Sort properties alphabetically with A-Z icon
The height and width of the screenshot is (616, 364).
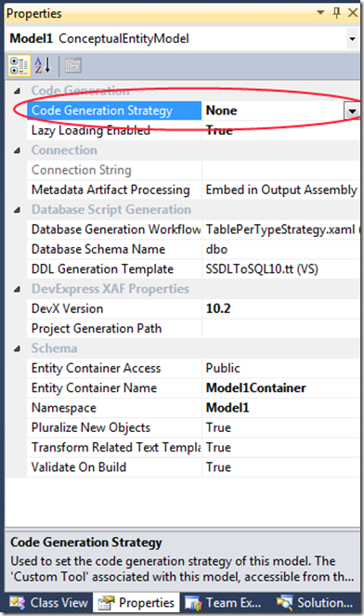tap(43, 66)
